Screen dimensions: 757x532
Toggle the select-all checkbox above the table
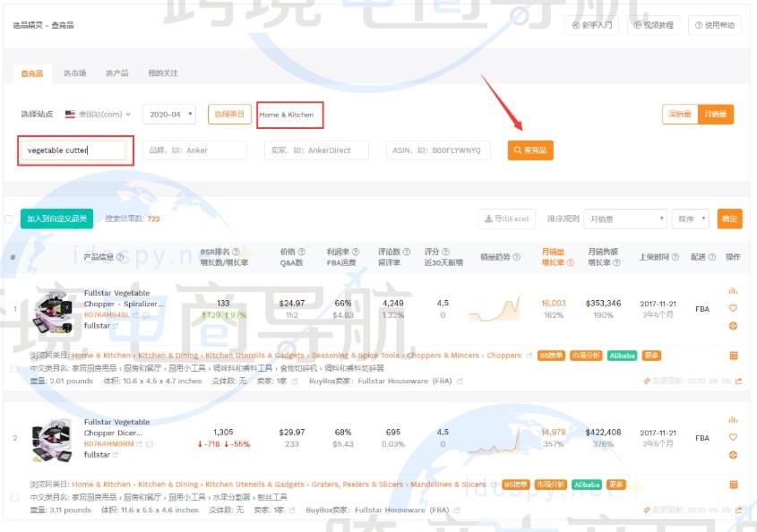click(x=9, y=219)
